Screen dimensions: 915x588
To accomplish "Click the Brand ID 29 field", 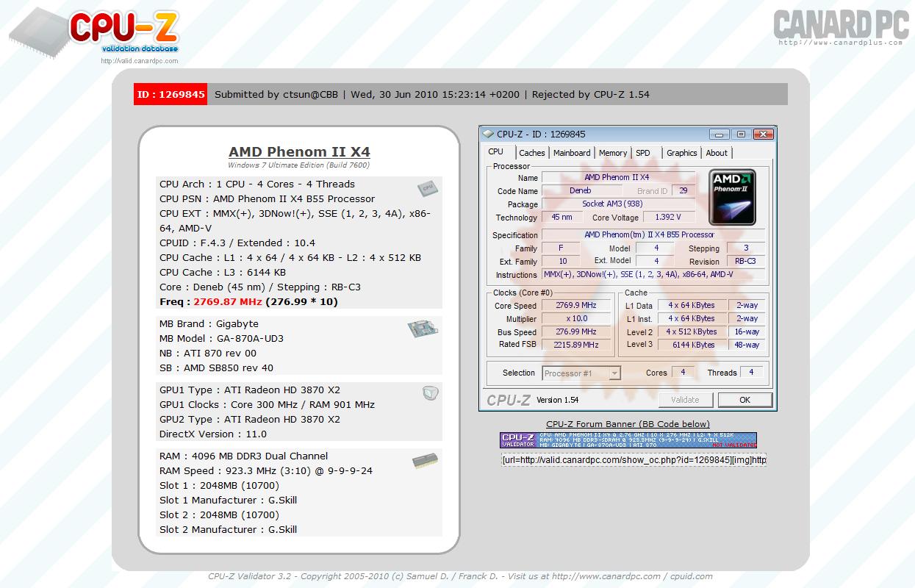I will [683, 191].
